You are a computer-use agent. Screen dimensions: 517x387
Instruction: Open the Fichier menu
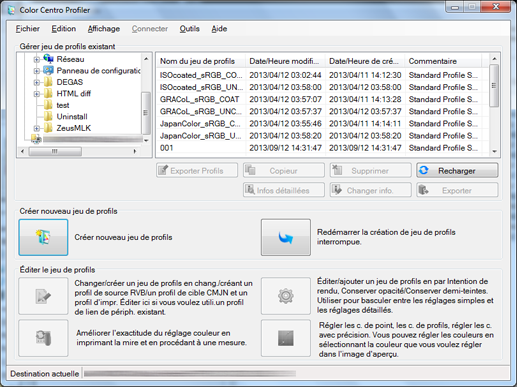coord(28,29)
